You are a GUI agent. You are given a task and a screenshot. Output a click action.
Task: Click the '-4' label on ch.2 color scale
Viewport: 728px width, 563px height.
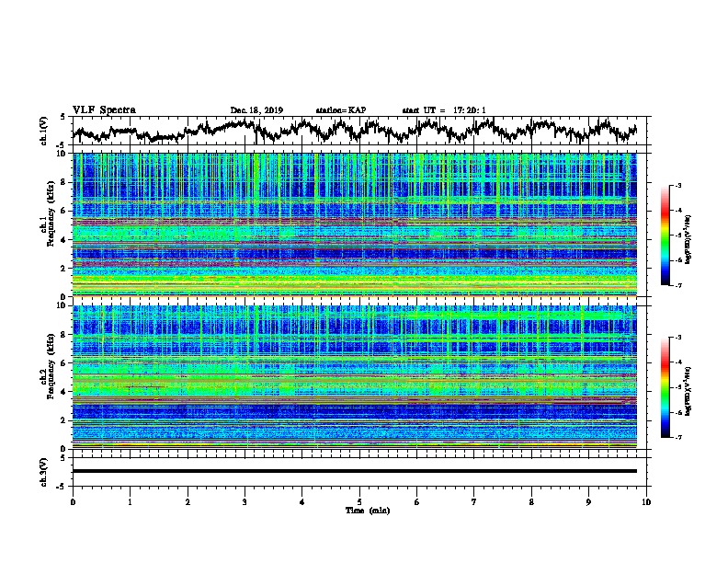(677, 362)
